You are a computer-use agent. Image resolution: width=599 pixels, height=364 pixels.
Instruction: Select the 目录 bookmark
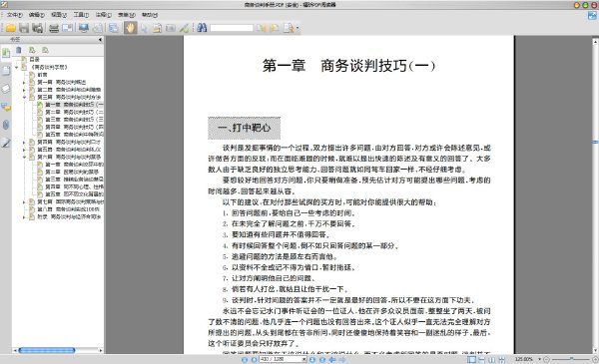pyautogui.click(x=34, y=60)
